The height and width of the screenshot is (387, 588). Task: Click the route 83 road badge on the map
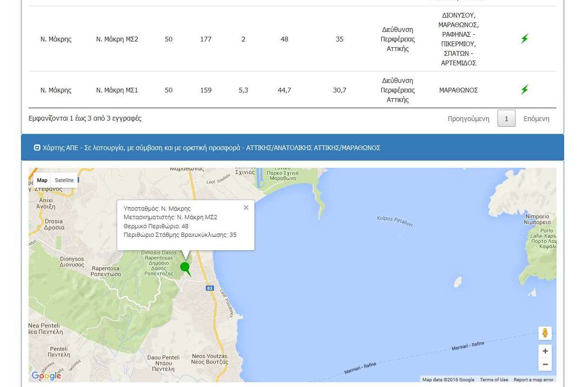pos(210,288)
